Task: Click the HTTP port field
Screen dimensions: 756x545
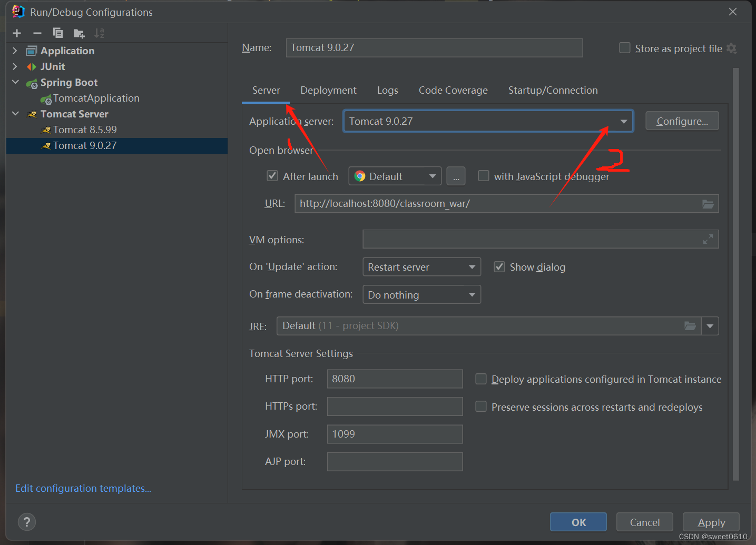Action: pyautogui.click(x=395, y=379)
